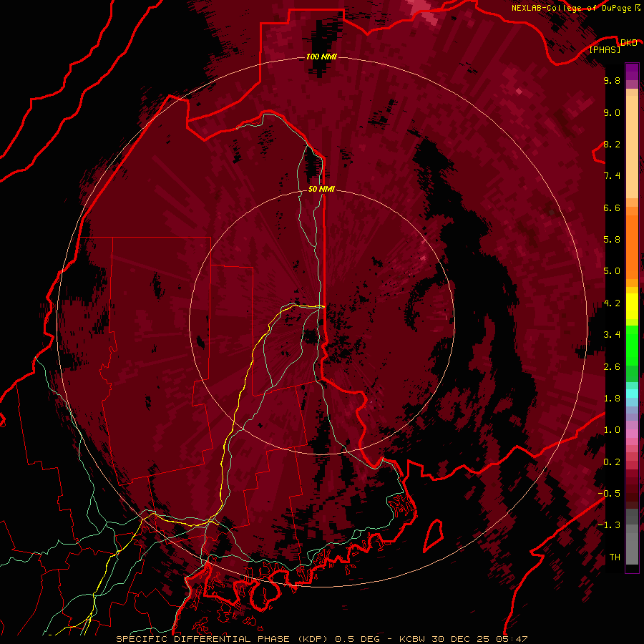Click the 50 NMI range ring label
Image resolution: width=644 pixels, height=644 pixels.
pos(321,189)
